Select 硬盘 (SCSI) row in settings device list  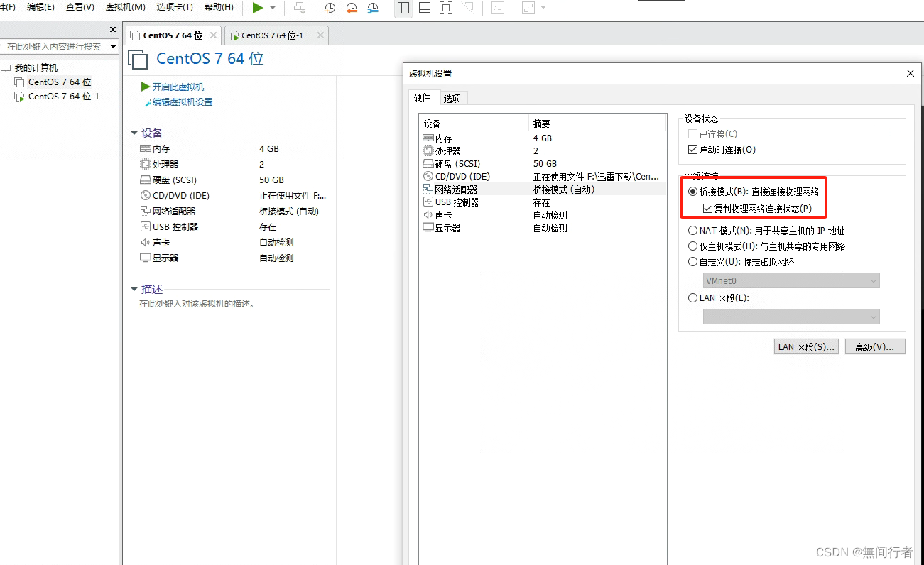point(543,164)
